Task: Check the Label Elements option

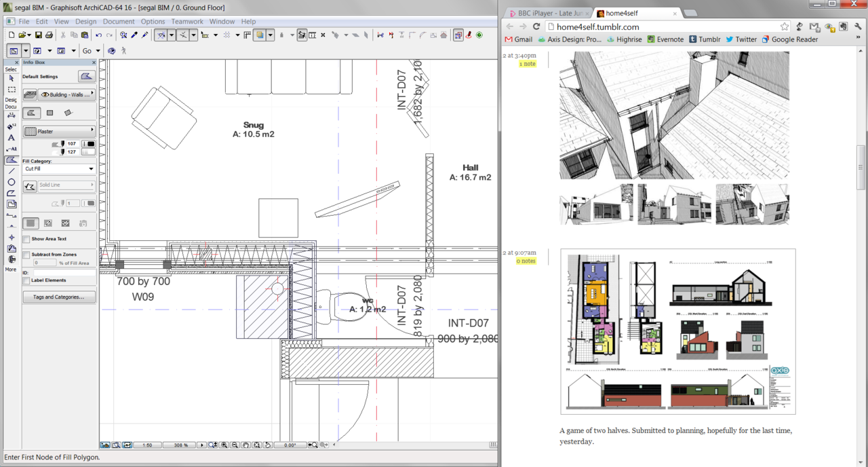Action: tap(26, 280)
